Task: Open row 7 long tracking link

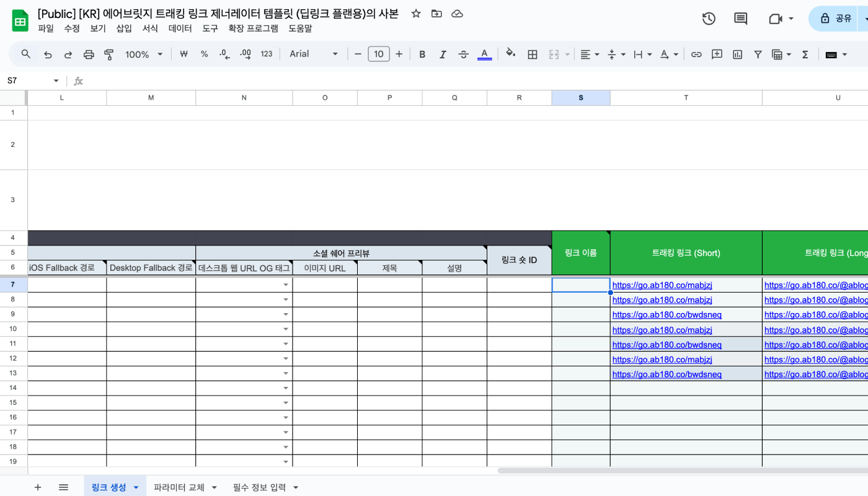Action: [816, 285]
